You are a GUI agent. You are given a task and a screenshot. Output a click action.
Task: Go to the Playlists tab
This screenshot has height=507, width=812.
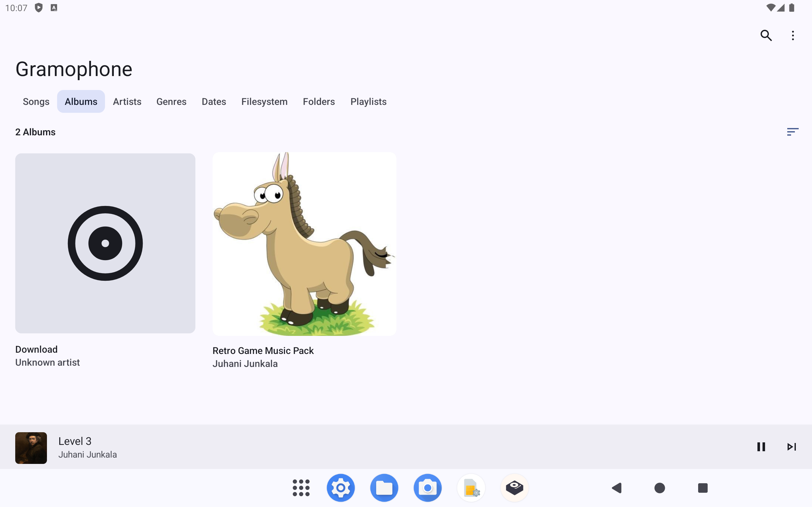pos(368,102)
